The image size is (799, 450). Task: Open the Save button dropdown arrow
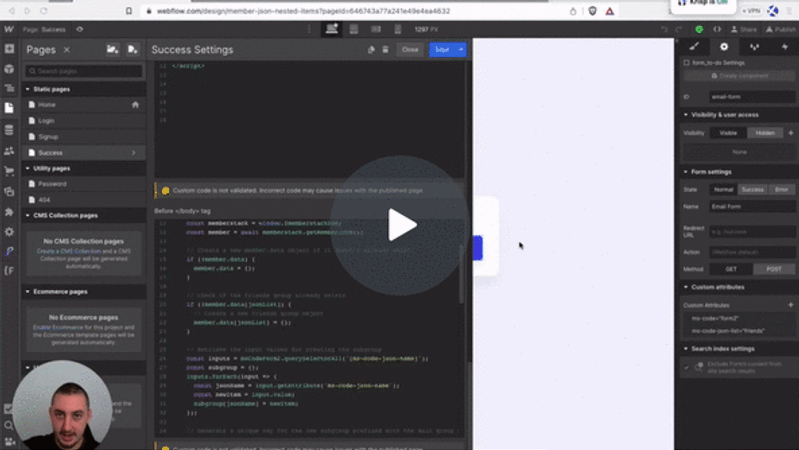coord(461,49)
